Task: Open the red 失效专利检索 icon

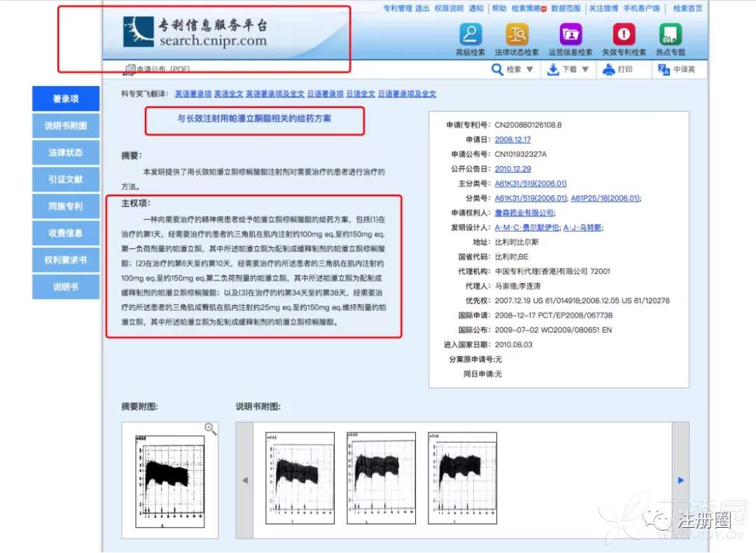Action: pyautogui.click(x=624, y=34)
